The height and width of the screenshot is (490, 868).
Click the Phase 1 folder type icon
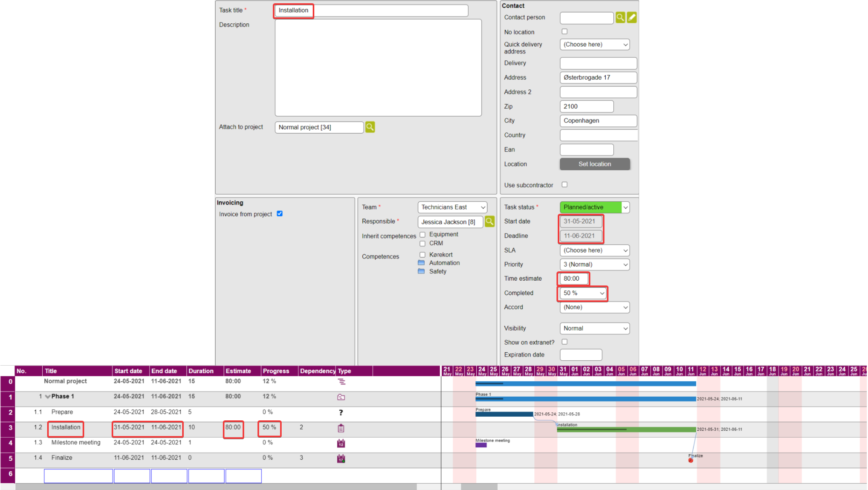(341, 397)
